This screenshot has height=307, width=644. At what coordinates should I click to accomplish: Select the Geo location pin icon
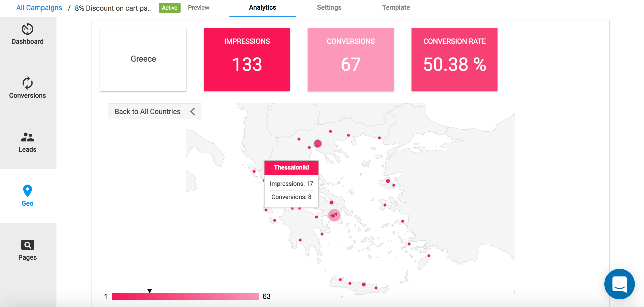[x=27, y=191]
